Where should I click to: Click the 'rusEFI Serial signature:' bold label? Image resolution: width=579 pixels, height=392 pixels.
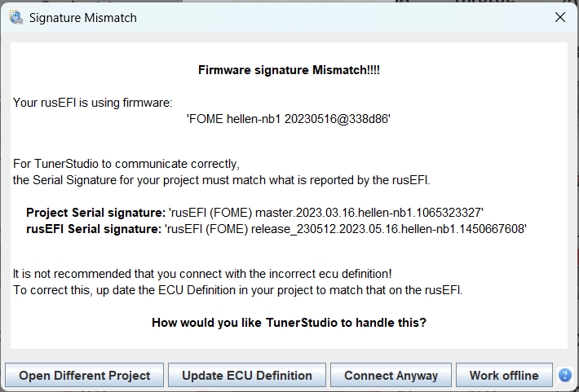[93, 229]
